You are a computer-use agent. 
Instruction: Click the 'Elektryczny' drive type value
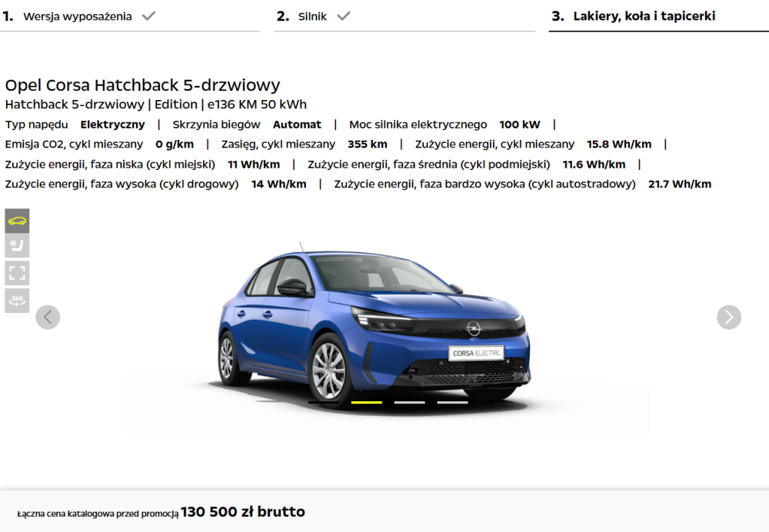[113, 125]
